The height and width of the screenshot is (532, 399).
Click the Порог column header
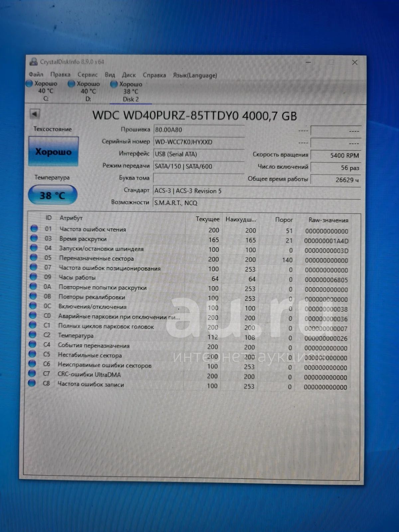pyautogui.click(x=284, y=220)
